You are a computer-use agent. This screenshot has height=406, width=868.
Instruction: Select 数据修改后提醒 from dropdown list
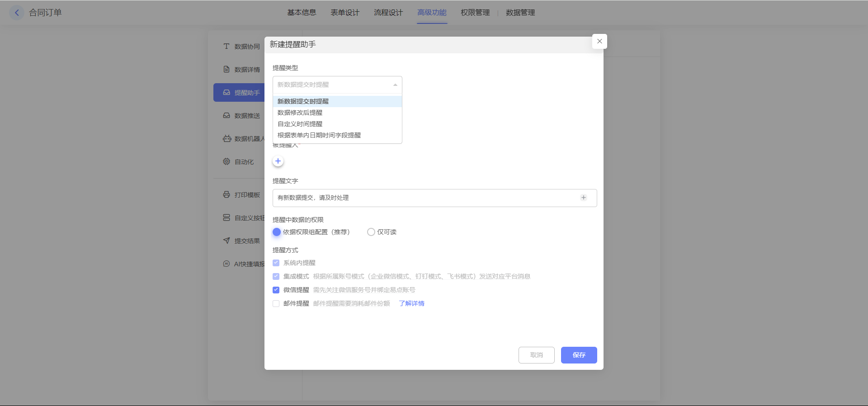pyautogui.click(x=300, y=113)
